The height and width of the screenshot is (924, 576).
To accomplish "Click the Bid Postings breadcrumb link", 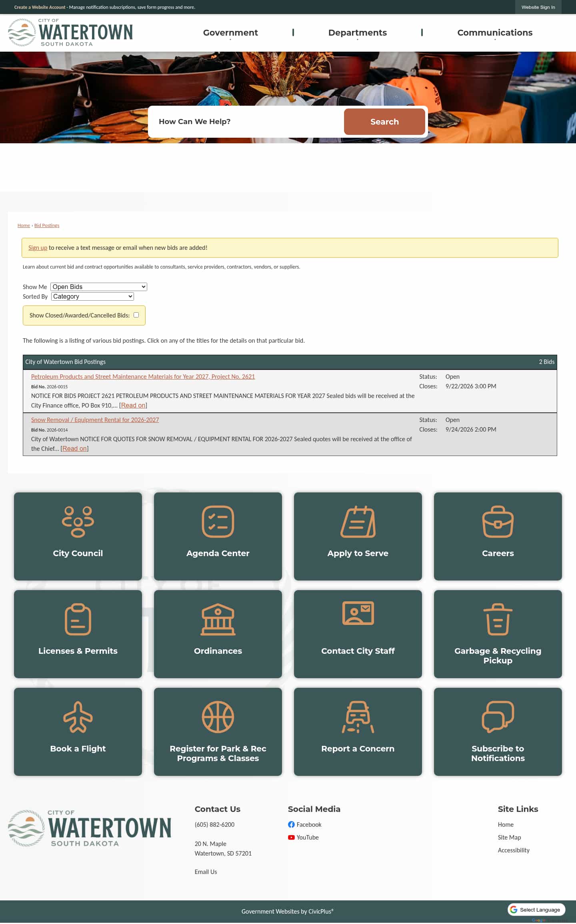I will point(47,225).
